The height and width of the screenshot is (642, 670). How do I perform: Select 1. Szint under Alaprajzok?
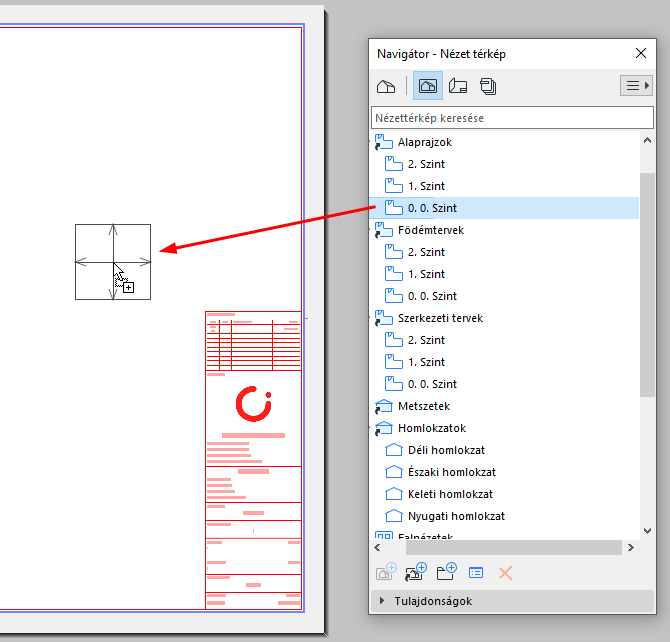tap(426, 186)
